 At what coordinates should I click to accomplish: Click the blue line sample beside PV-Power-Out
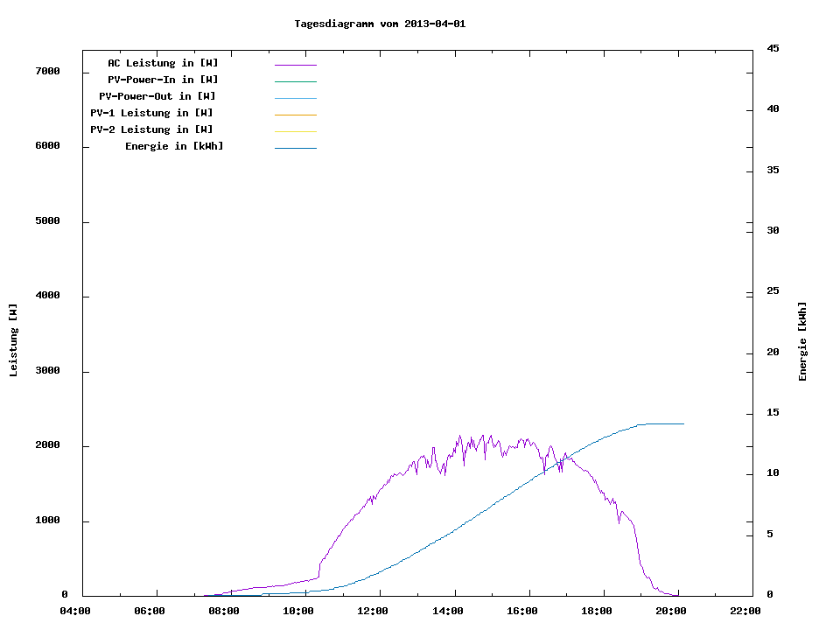(x=295, y=98)
